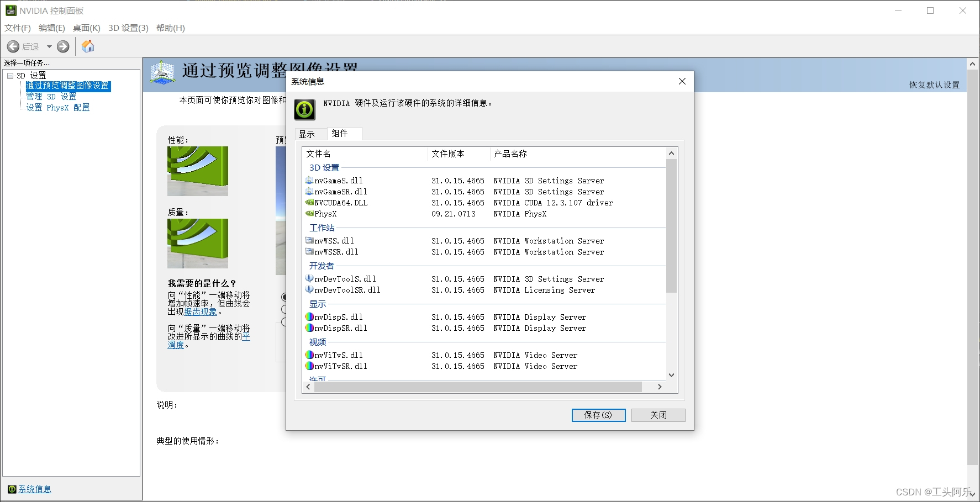Click the nvViTvS.dll file icon
Viewport: 980px width, 502px height.
309,355
